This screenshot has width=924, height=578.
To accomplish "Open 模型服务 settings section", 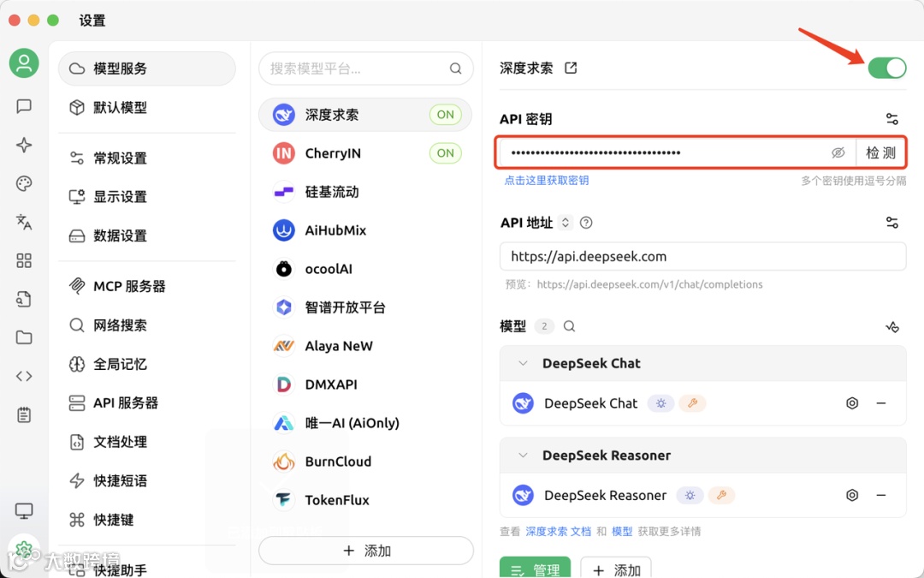I will pos(147,69).
